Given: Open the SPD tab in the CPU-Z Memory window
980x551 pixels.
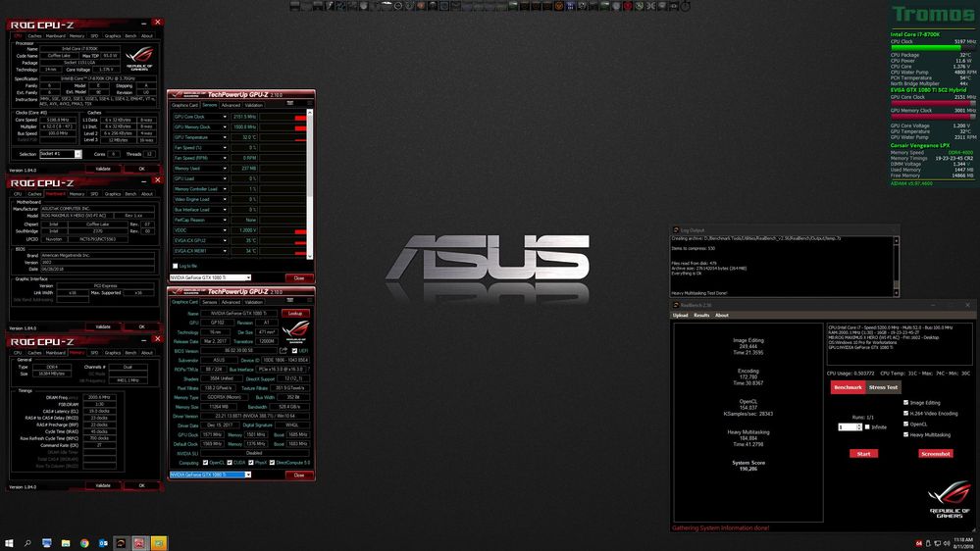Looking at the screenshot, I should 94,353.
